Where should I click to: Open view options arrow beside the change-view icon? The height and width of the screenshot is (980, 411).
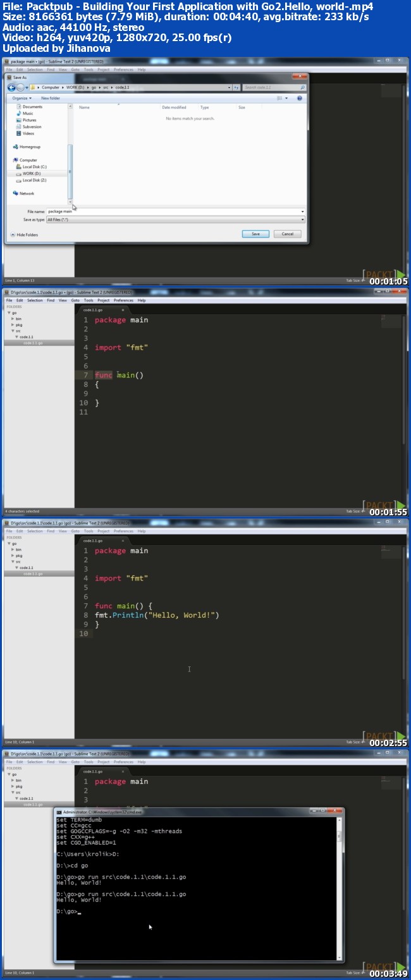286,98
